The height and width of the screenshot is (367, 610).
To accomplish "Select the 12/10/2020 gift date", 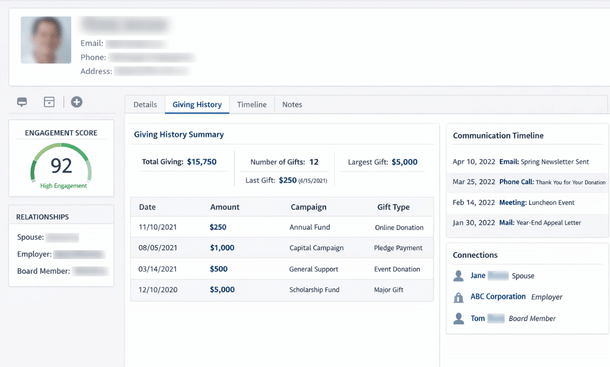I will click(158, 290).
